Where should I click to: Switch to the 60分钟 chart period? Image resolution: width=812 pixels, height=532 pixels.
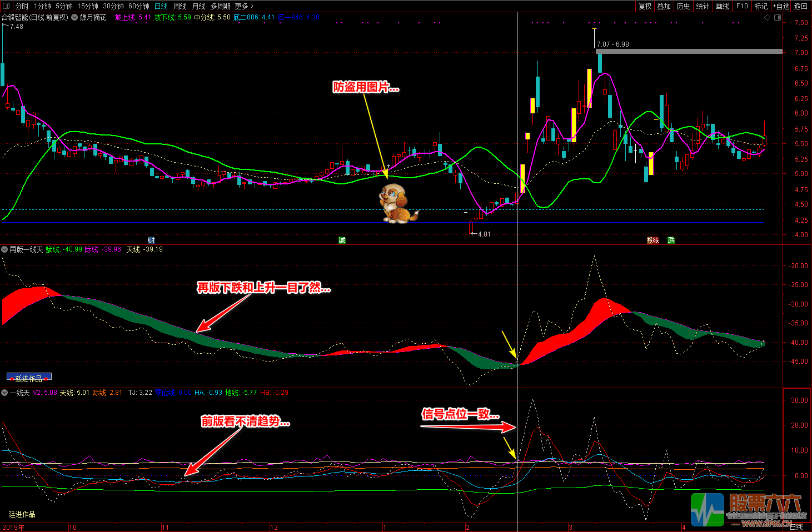click(x=138, y=6)
